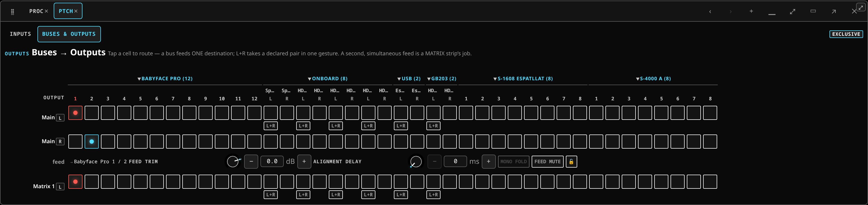Switch to the INPUTS tab
This screenshot has width=868, height=205.
point(20,34)
